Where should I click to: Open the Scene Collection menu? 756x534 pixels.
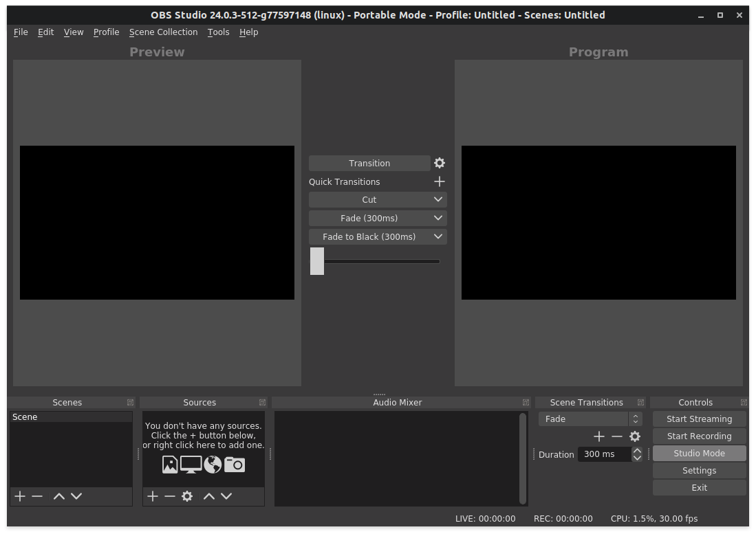click(163, 32)
